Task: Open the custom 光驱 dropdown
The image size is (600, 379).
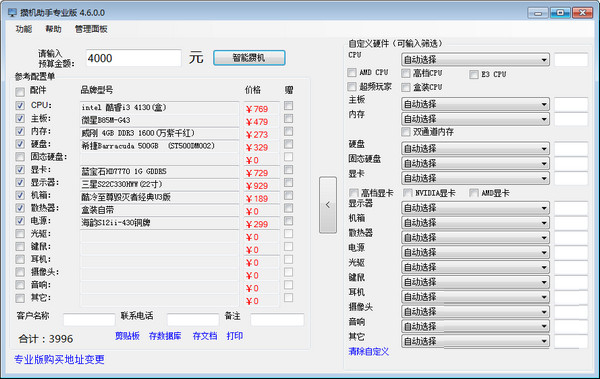Action: [475, 267]
